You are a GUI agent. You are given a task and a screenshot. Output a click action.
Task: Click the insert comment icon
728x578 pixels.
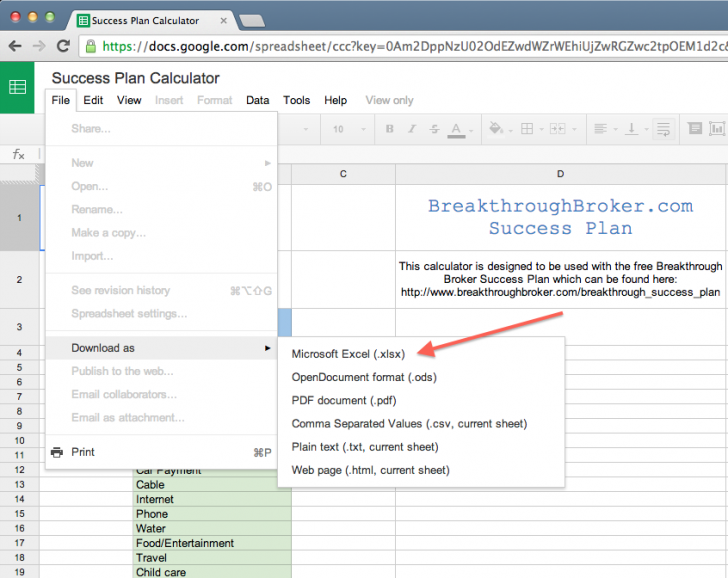(x=695, y=128)
